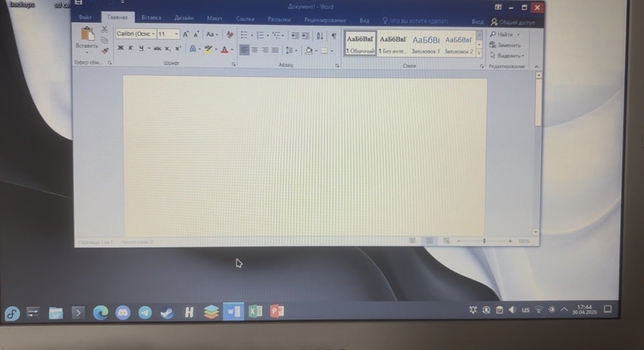Click the Вход (Sign in) link

477,22
